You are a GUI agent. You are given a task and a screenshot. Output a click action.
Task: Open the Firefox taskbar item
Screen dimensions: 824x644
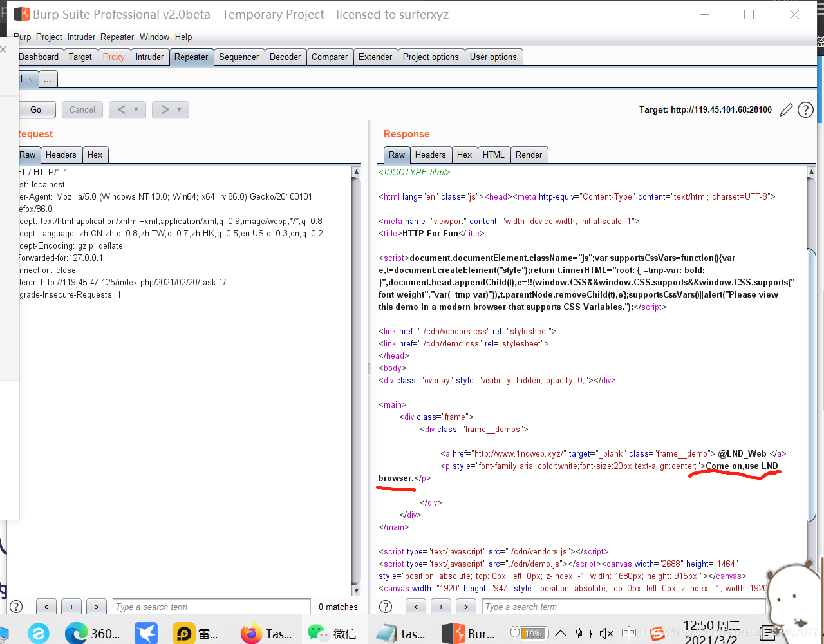click(x=266, y=633)
